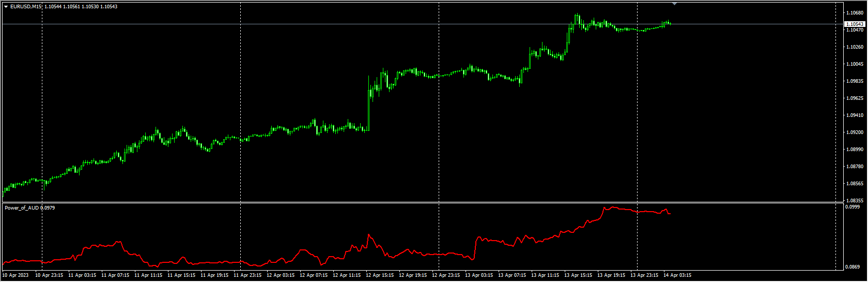Click the 11 Apr 15:15 time label
This screenshot has height=282, width=868.
coord(181,275)
